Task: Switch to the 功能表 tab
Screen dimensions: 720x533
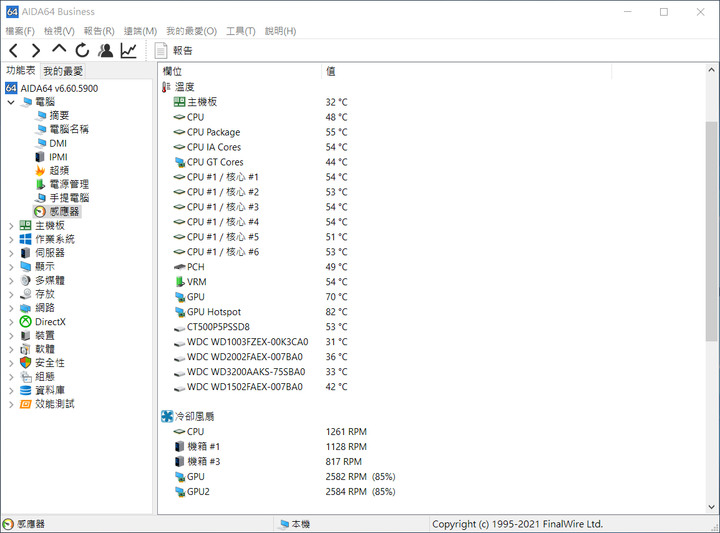Action: (x=21, y=70)
